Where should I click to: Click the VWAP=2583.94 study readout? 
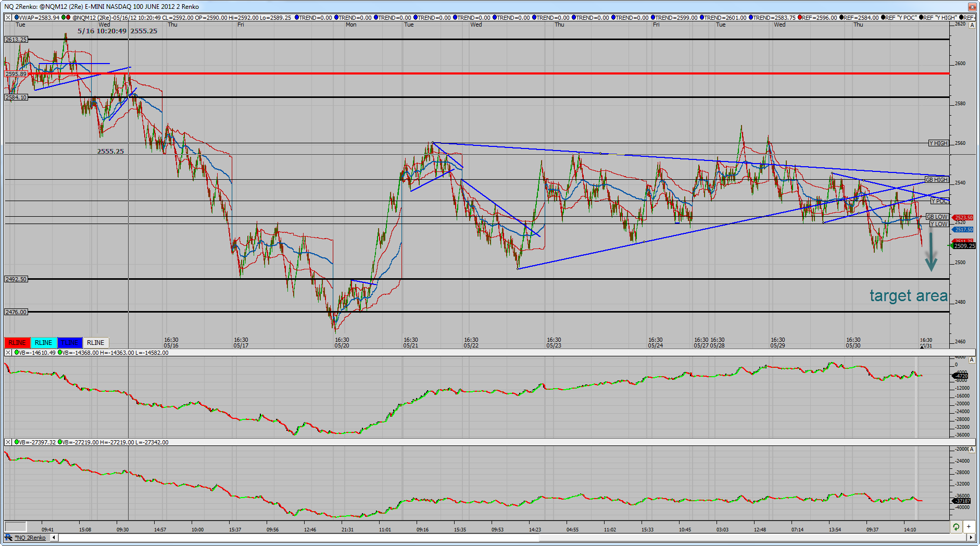(x=36, y=18)
